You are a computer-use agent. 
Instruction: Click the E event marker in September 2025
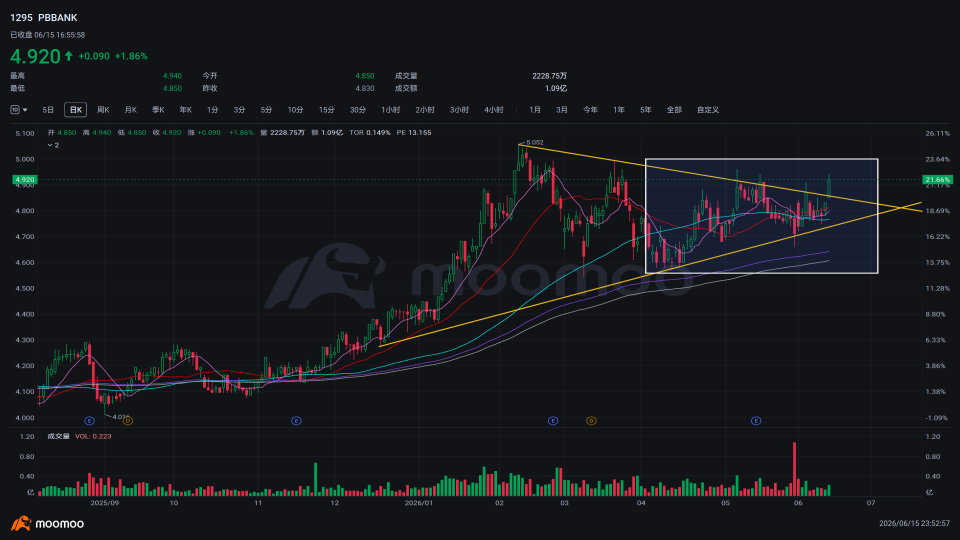click(89, 421)
